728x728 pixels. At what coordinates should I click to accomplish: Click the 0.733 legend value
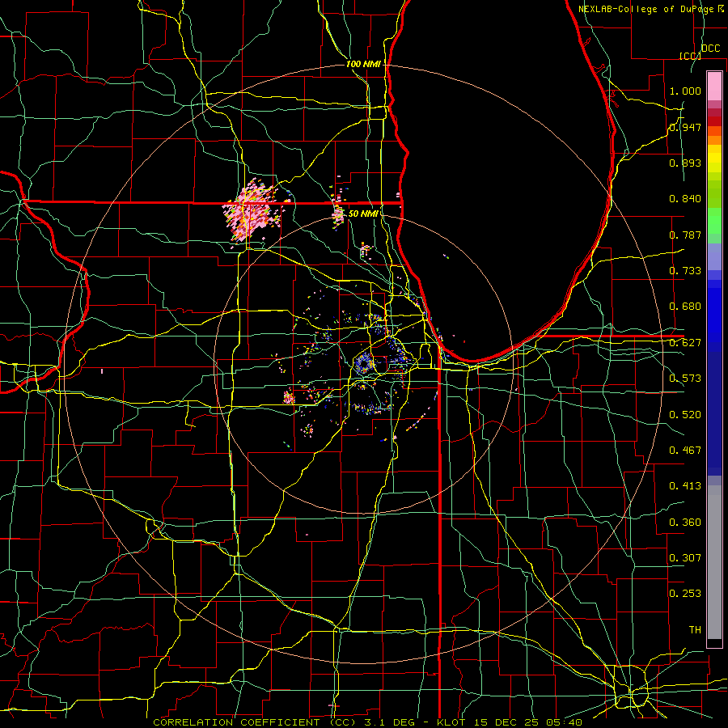[685, 271]
